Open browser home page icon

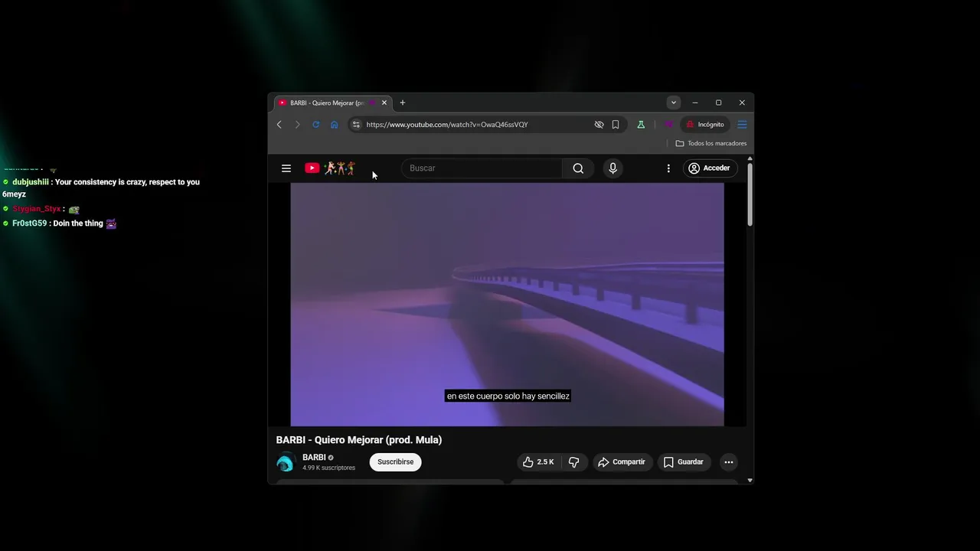point(335,125)
